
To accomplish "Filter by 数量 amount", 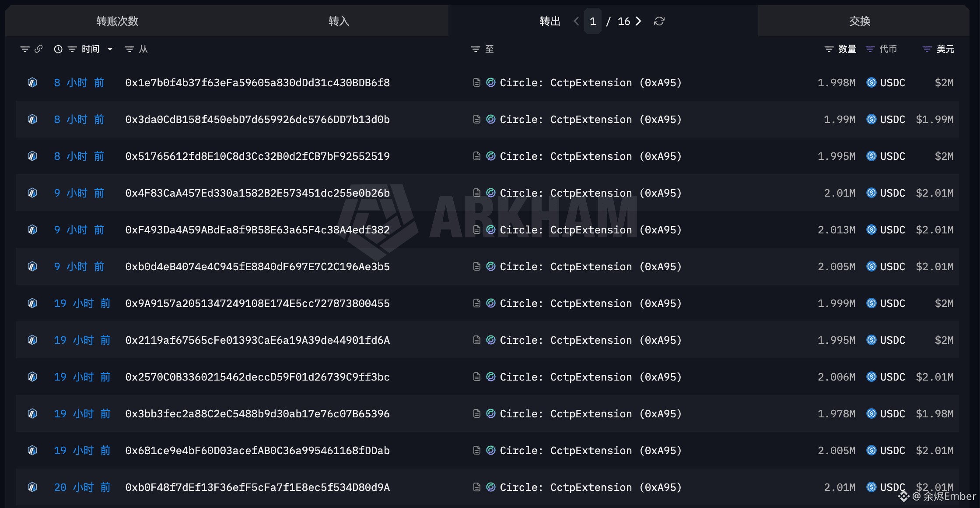I will coord(829,49).
